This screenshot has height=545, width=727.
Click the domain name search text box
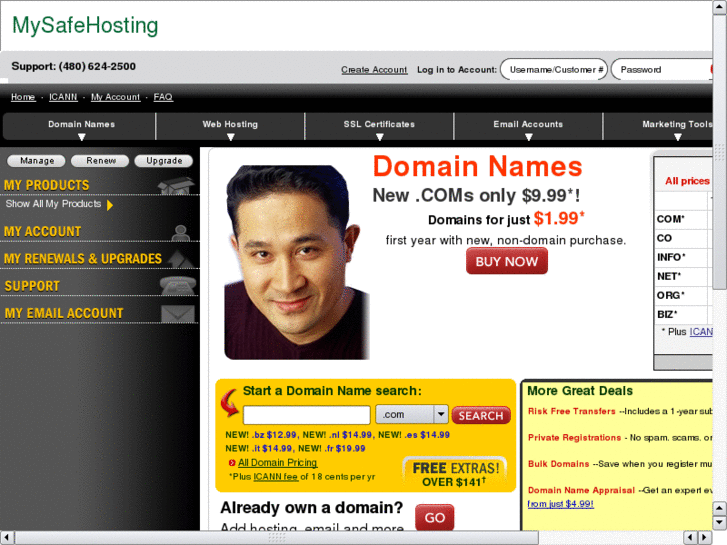[x=307, y=415]
